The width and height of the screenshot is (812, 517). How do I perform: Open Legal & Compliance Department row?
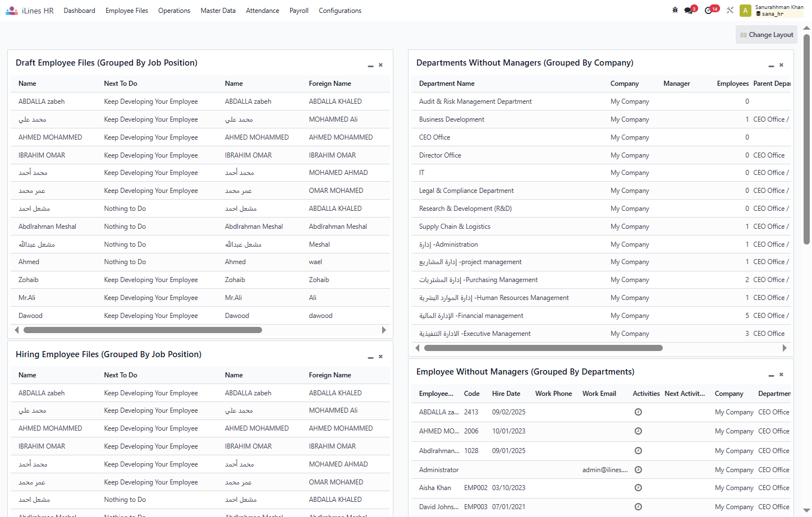tap(602, 191)
